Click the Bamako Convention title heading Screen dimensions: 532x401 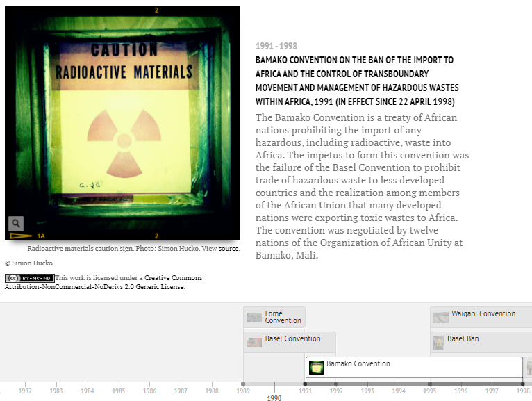pyautogui.click(x=357, y=81)
